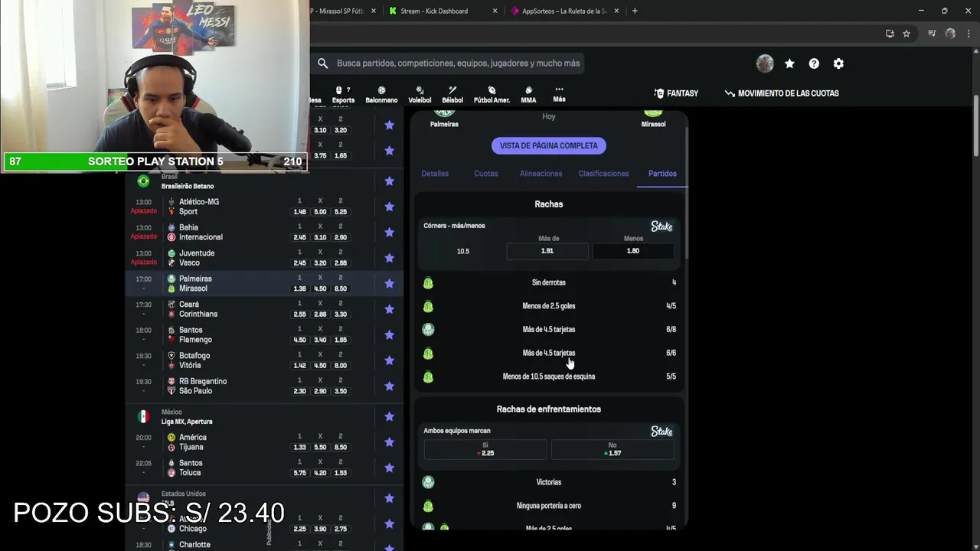This screenshot has height=551, width=980.
Task: Click the search magnifier icon
Action: pos(323,64)
